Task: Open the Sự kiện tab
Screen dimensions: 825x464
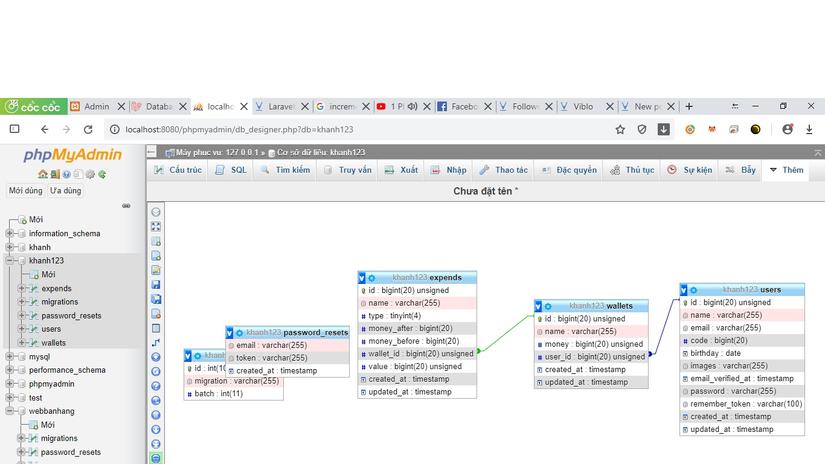Action: 689,170
